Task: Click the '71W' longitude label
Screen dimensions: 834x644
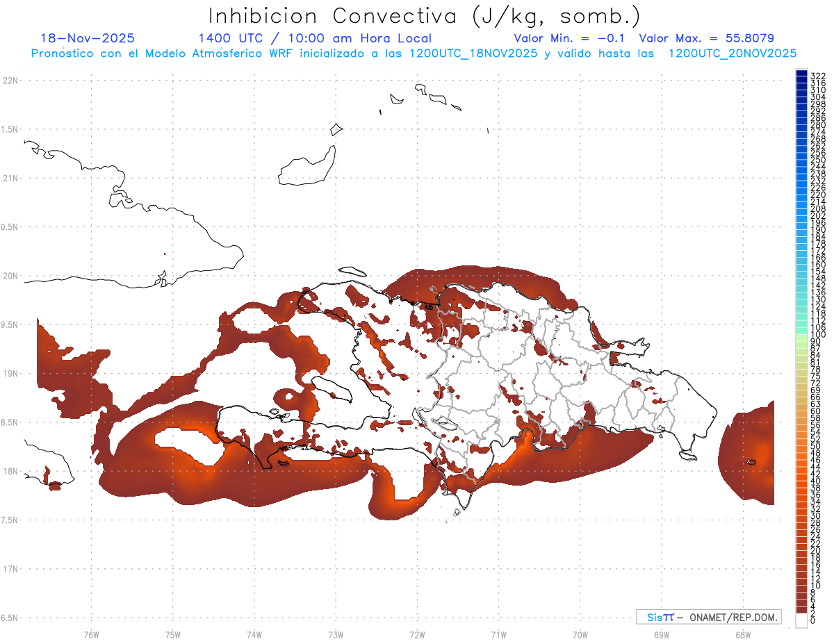Action: click(498, 634)
